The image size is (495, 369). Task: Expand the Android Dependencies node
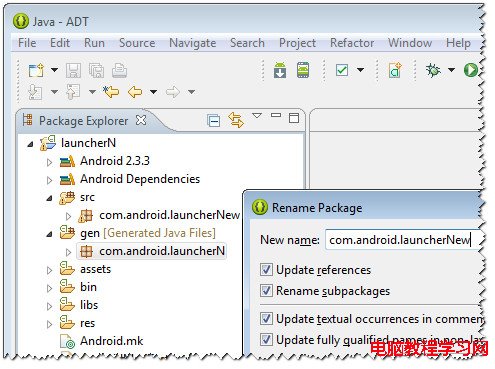[x=49, y=180]
